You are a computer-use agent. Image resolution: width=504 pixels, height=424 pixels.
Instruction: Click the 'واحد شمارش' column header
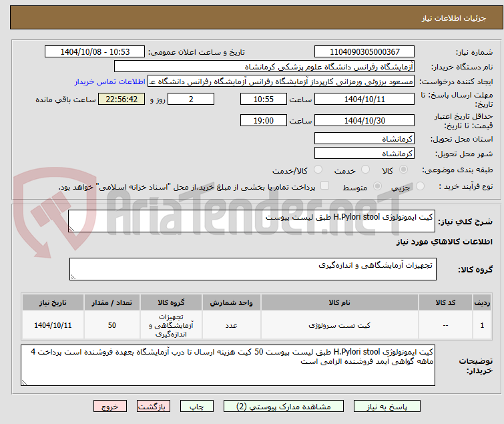pos(232,302)
